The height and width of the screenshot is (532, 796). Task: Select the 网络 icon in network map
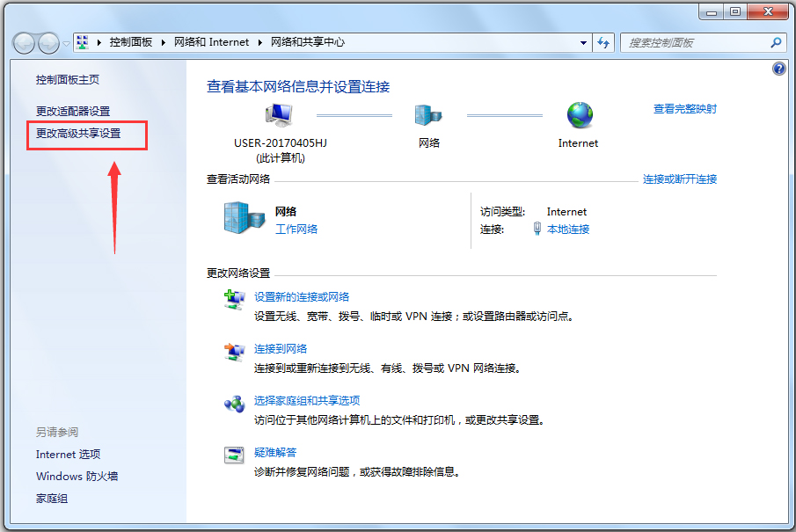[428, 114]
